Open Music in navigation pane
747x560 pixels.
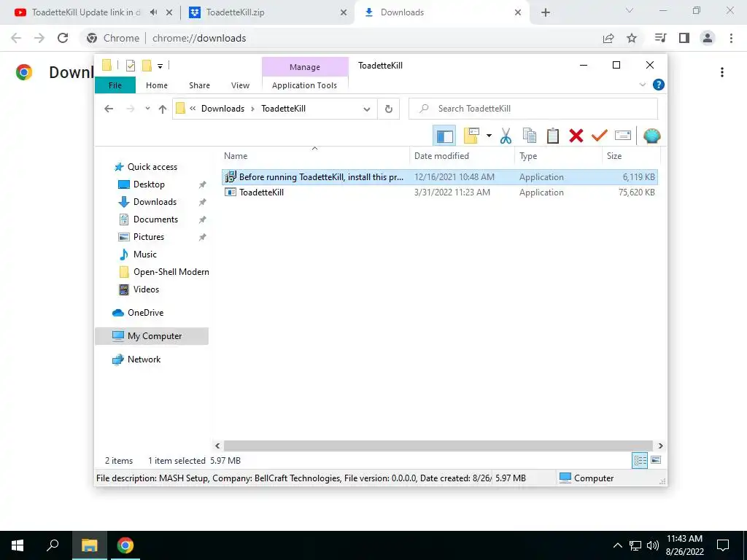point(145,254)
